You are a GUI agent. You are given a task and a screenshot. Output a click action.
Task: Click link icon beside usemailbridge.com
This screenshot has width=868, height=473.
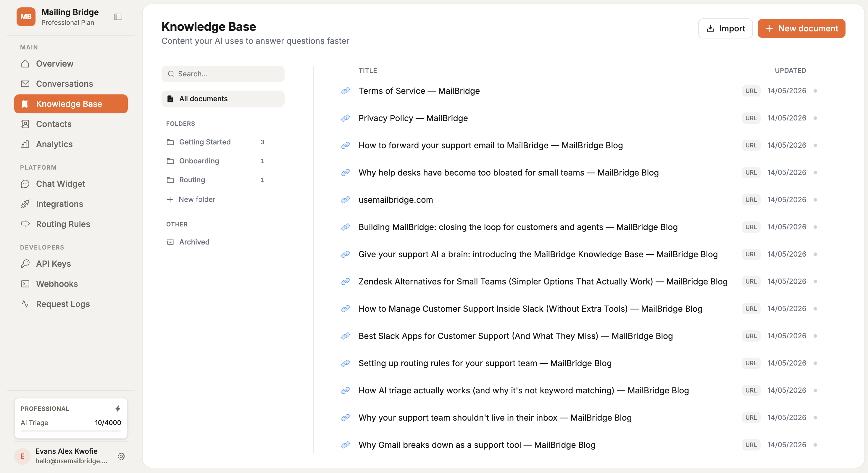(345, 200)
